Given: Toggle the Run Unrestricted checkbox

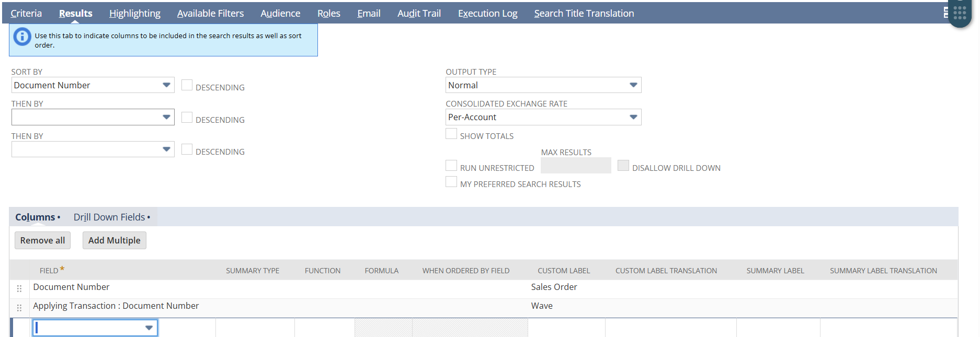Looking at the screenshot, I should tap(451, 166).
